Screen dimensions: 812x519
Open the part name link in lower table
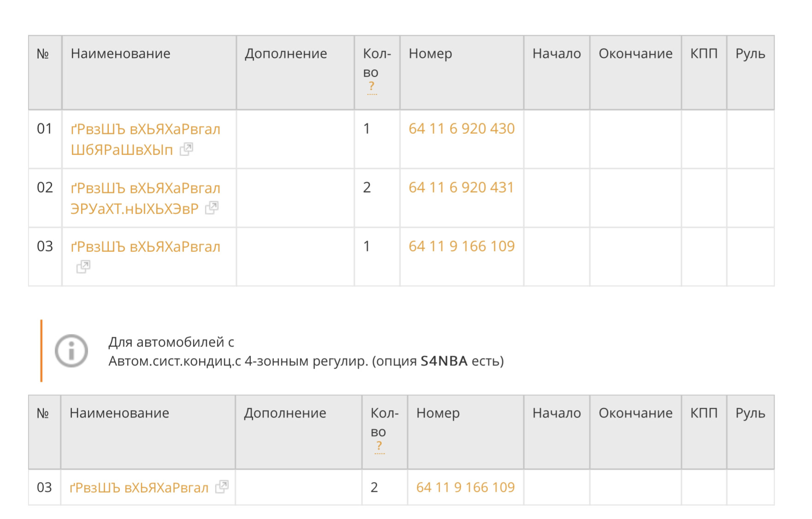(x=139, y=488)
